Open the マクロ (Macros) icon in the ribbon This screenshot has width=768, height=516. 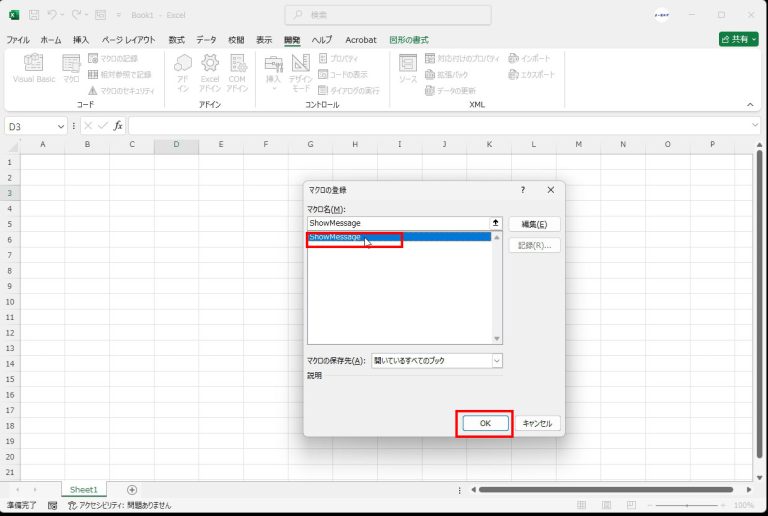tap(71, 68)
